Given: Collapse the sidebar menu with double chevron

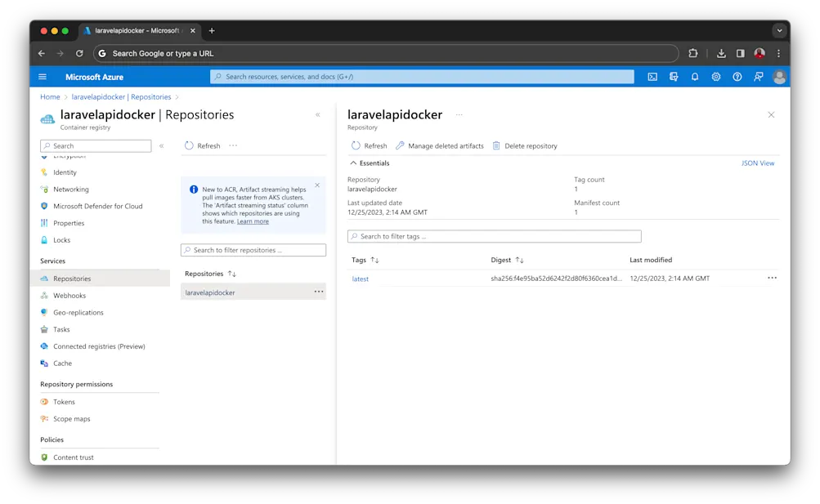Looking at the screenshot, I should point(162,145).
